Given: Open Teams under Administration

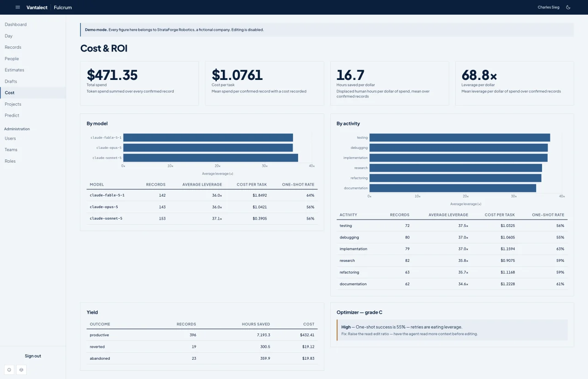Looking at the screenshot, I should coord(33,150).
